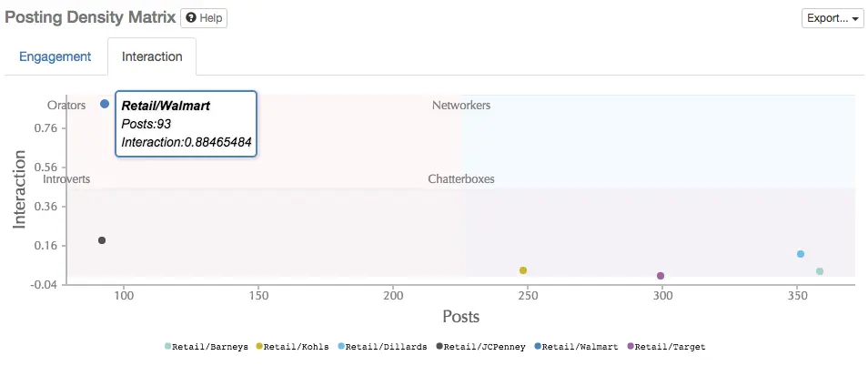Click the Networkers quadrant label
The image size is (868, 366).
click(461, 106)
